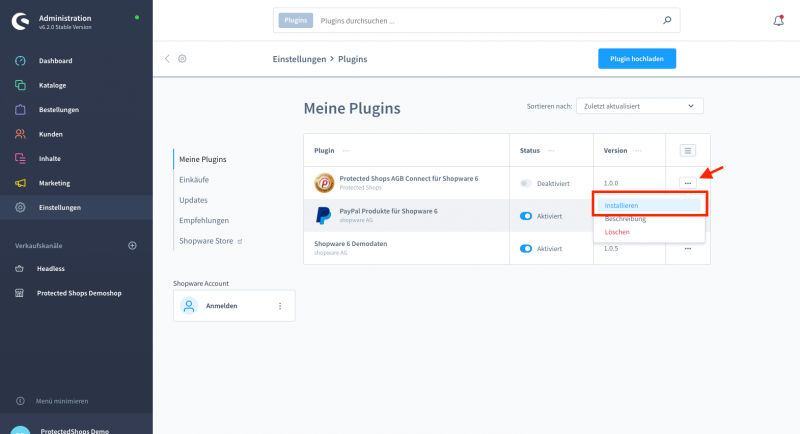This screenshot has width=800, height=434.
Task: Open actions menu for Protected Shops plugin
Action: point(688,183)
